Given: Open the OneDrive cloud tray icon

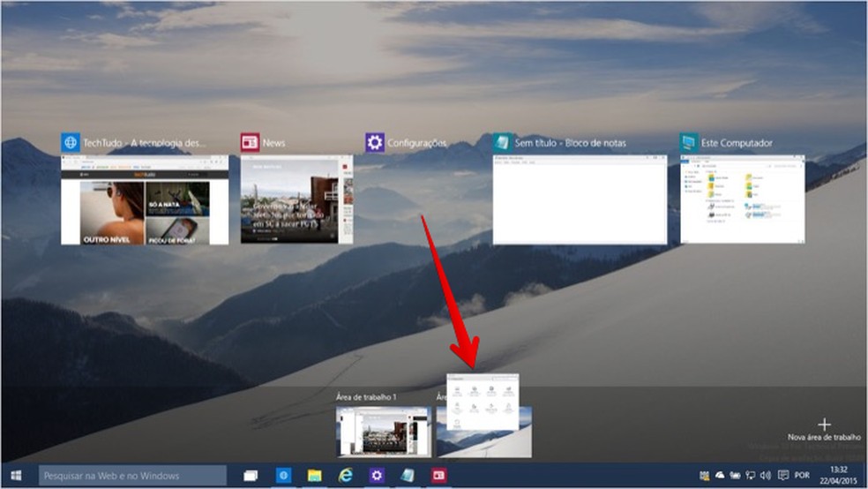Looking at the screenshot, I should (x=720, y=475).
